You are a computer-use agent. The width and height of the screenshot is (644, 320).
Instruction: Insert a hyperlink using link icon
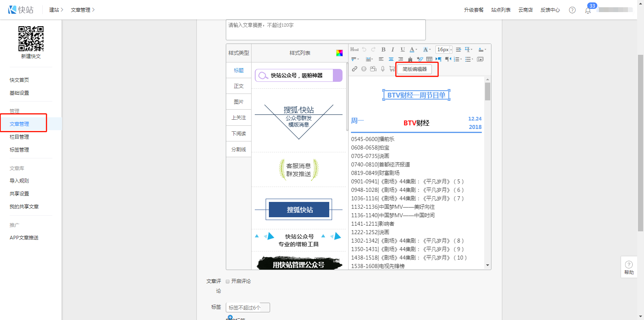coord(355,69)
